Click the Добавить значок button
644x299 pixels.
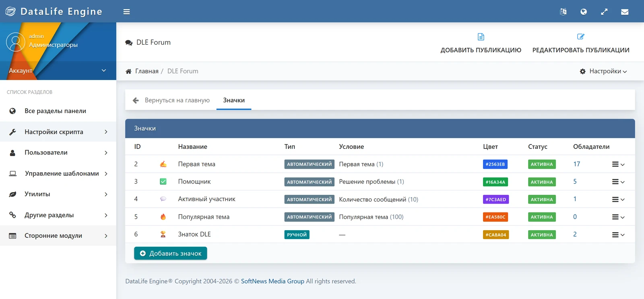(171, 253)
